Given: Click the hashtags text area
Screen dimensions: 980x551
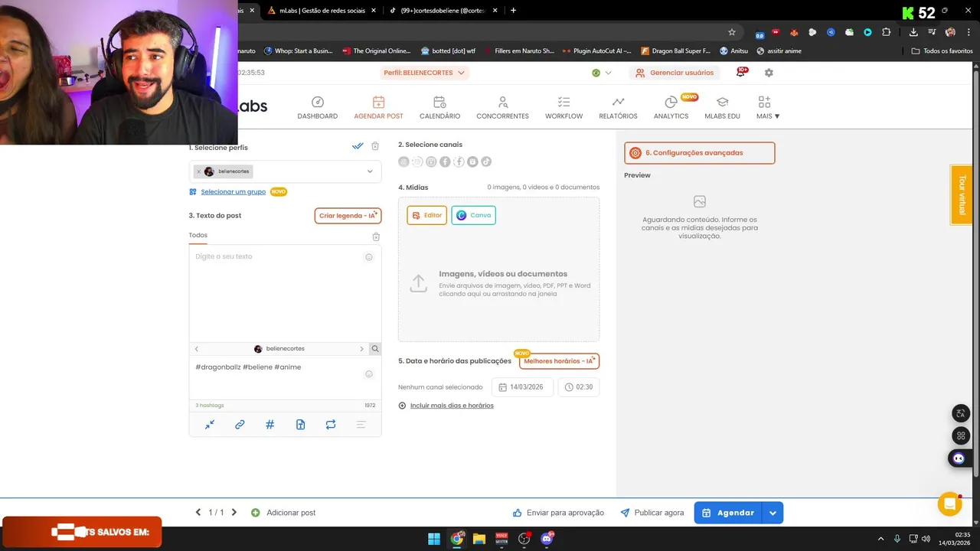Looking at the screenshot, I should coord(285,377).
